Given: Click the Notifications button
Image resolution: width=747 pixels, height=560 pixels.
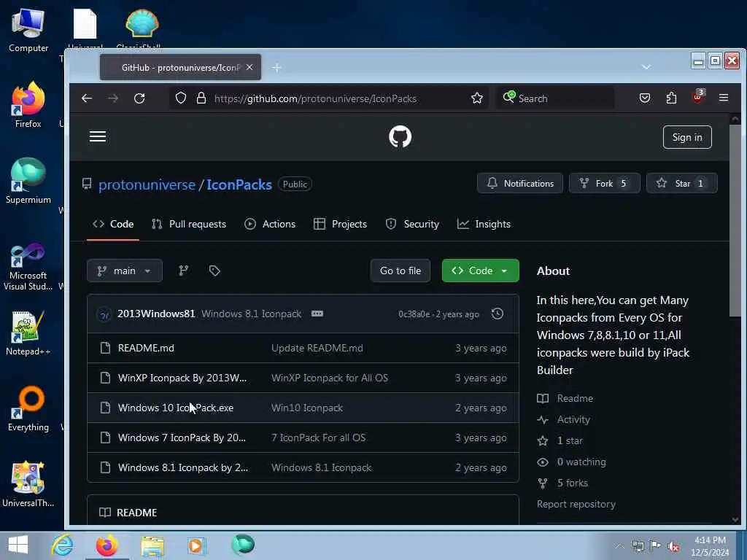Looking at the screenshot, I should click(519, 183).
